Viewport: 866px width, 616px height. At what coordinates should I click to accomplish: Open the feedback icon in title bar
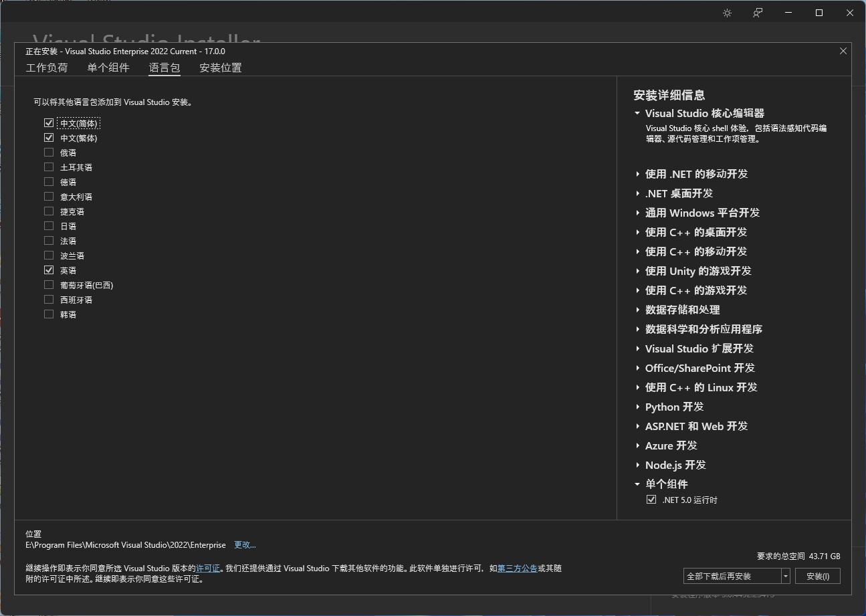(758, 13)
